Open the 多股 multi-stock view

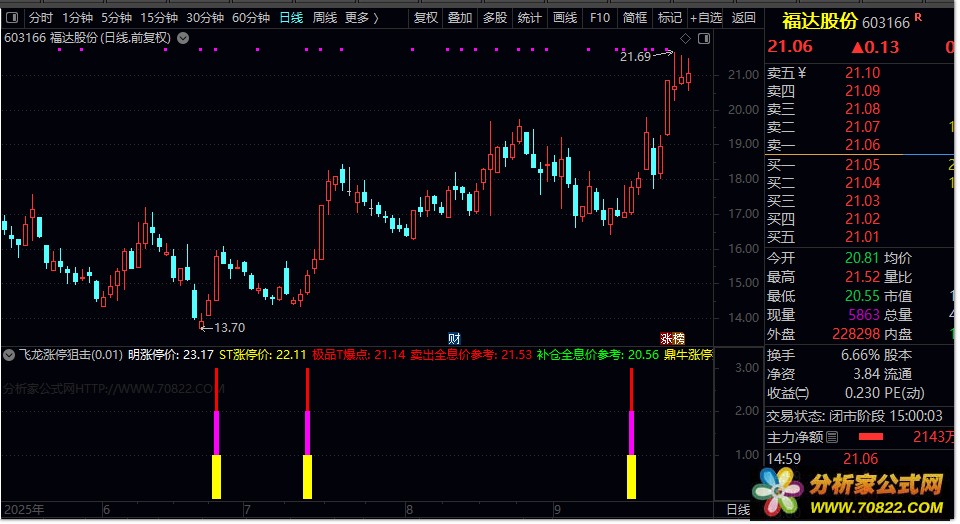click(495, 18)
